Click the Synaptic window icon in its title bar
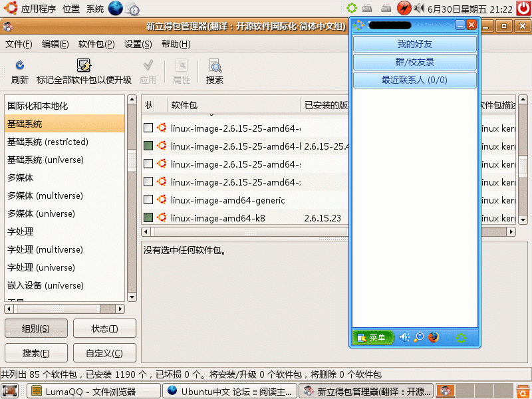Image resolution: width=532 pixels, height=399 pixels. [x=7, y=26]
